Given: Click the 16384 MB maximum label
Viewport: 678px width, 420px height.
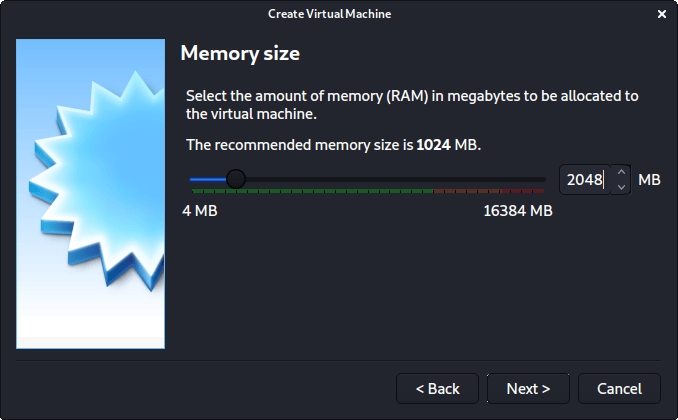Looking at the screenshot, I should click(x=517, y=211).
